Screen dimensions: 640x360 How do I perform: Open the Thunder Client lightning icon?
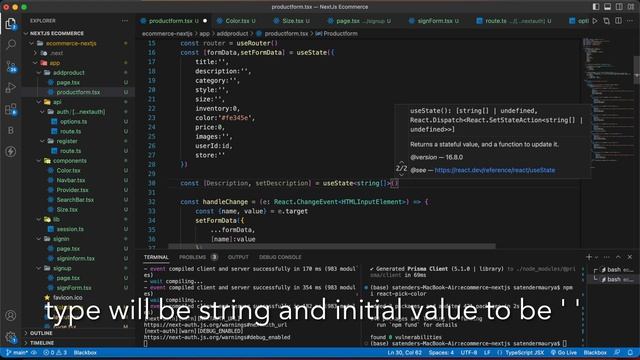11,151
